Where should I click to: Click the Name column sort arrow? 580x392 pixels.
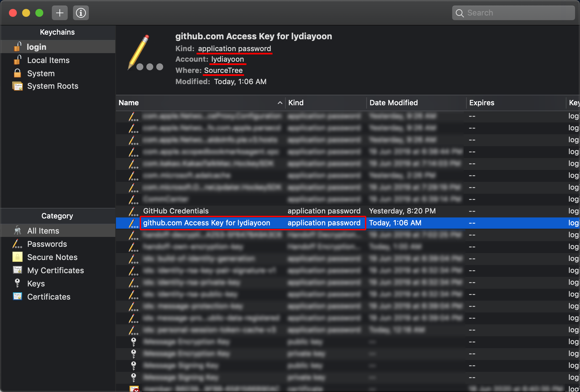pyautogui.click(x=280, y=103)
